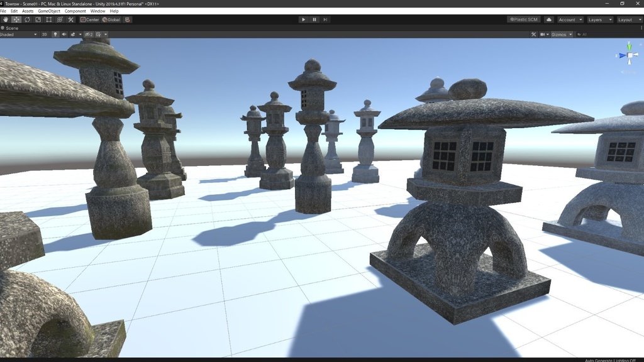Screen dimensions: 644x362
Task: Switch to the Scene tab
Action: 10,28
